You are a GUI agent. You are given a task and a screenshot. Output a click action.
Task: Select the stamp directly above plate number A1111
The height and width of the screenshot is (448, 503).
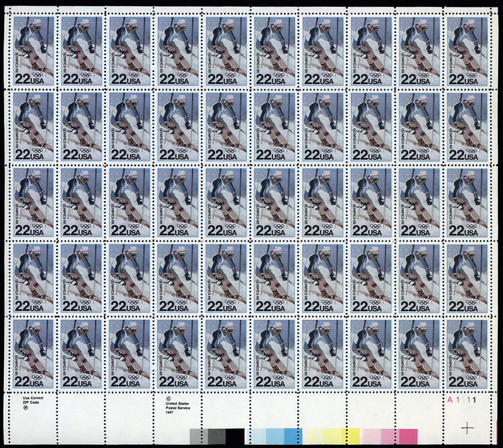click(x=467, y=354)
